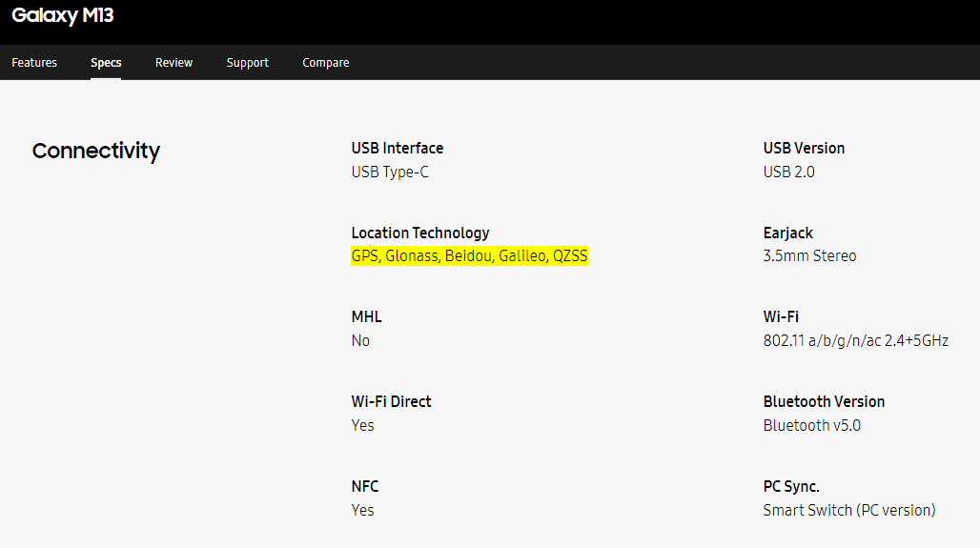Select the USB 2.0 value
Screen dimensions: 980x548
[x=788, y=172]
